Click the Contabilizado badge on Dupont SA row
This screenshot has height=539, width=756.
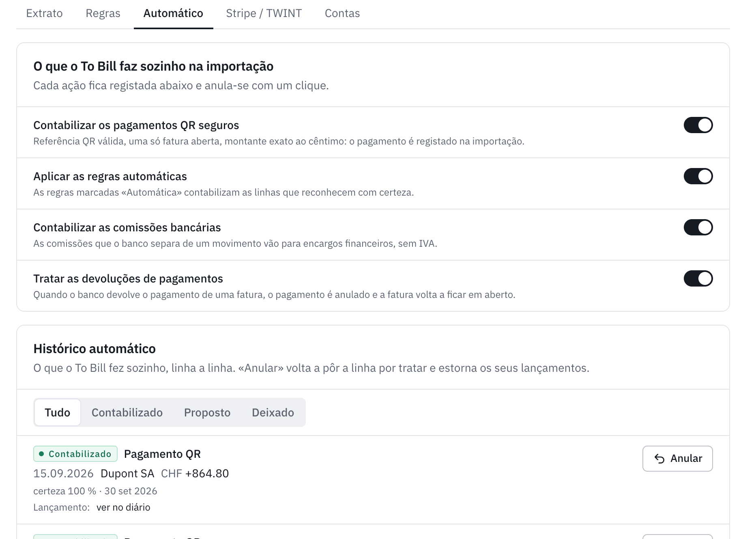pyautogui.click(x=75, y=454)
